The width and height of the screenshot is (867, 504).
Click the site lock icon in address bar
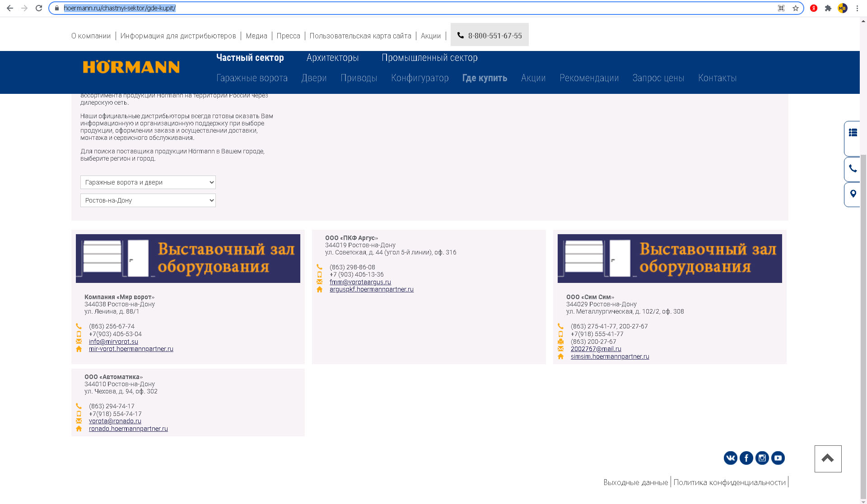57,8
